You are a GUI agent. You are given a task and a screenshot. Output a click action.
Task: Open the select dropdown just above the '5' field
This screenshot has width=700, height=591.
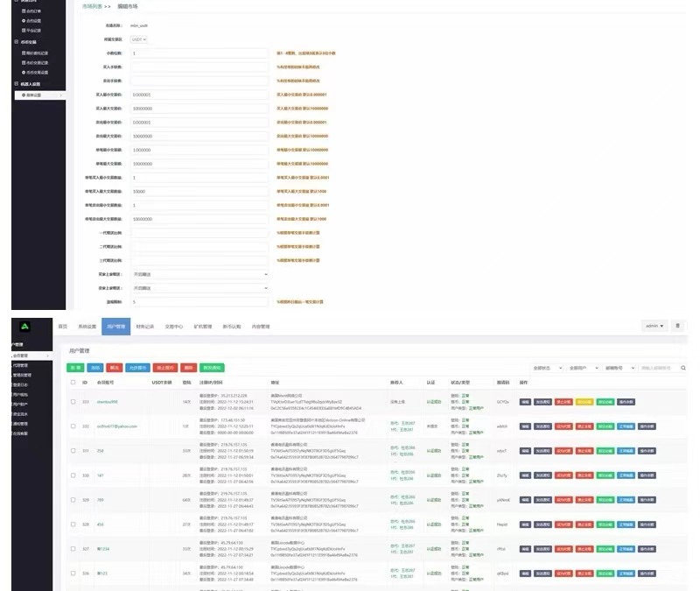(x=199, y=288)
